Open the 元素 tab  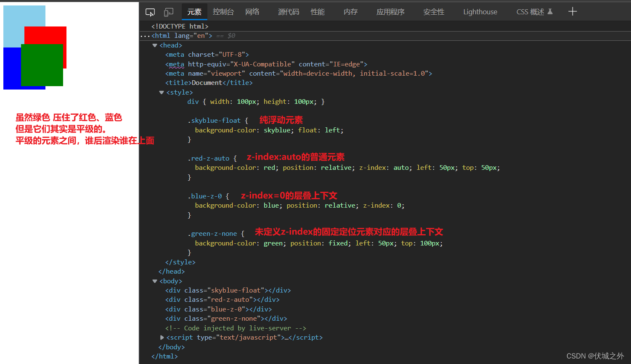pyautogui.click(x=194, y=12)
